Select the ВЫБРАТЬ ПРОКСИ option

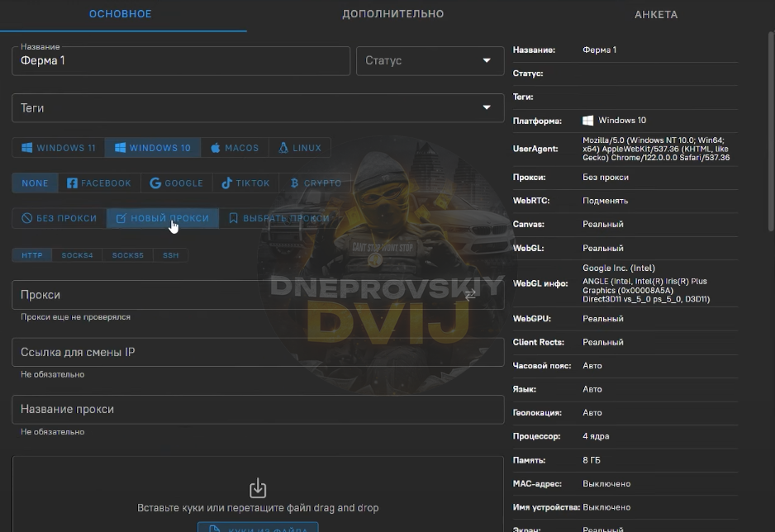coord(278,218)
